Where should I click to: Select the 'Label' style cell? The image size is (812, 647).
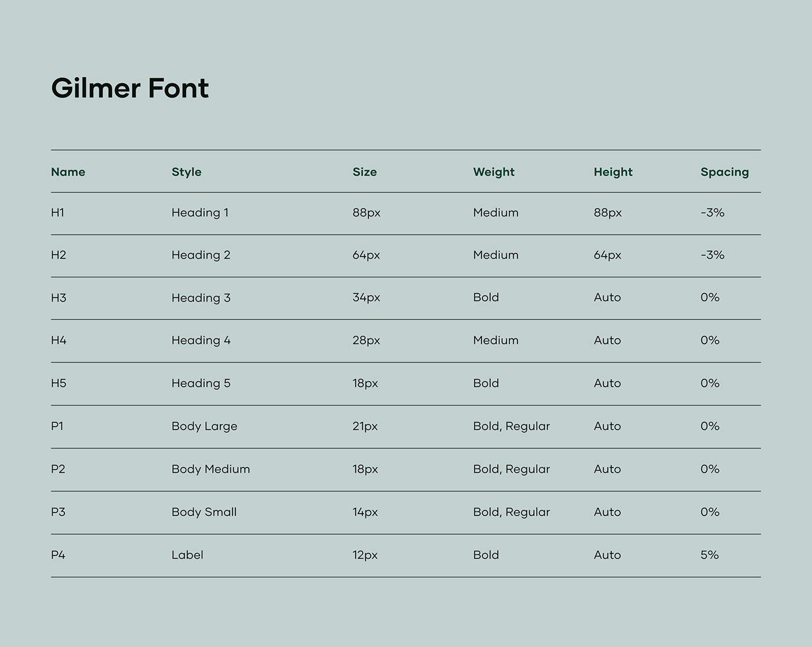187,555
